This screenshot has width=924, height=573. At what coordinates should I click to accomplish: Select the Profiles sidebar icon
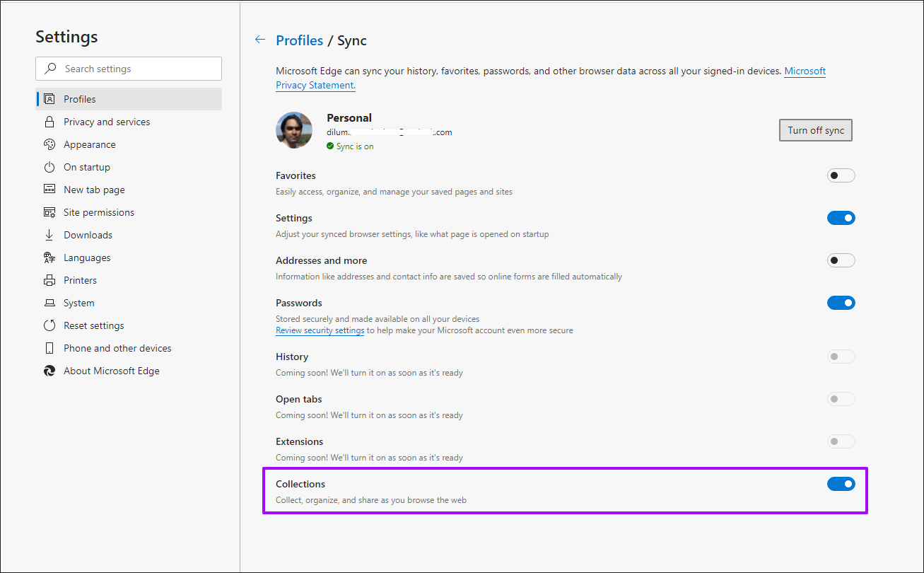[x=49, y=99]
